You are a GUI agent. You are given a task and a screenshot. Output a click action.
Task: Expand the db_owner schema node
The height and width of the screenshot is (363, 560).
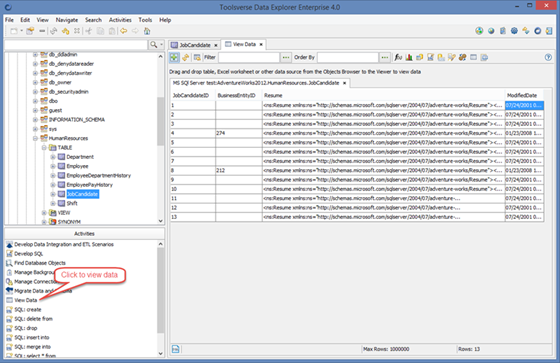coord(35,83)
